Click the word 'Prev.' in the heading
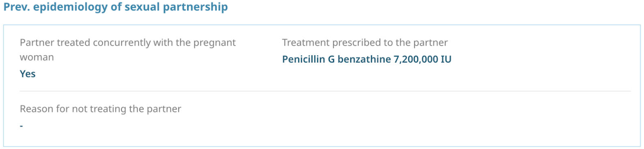Screen dimensions: 644x149 tap(16, 7)
